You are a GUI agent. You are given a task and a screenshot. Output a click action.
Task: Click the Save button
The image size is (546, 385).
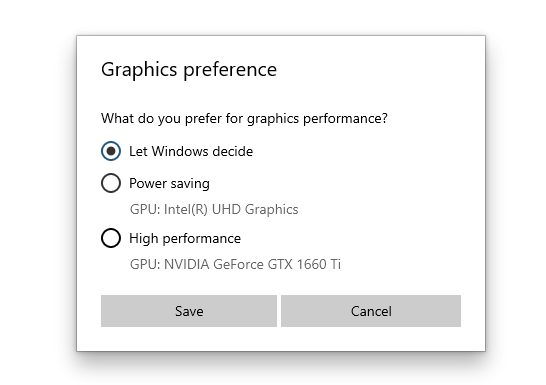(189, 311)
